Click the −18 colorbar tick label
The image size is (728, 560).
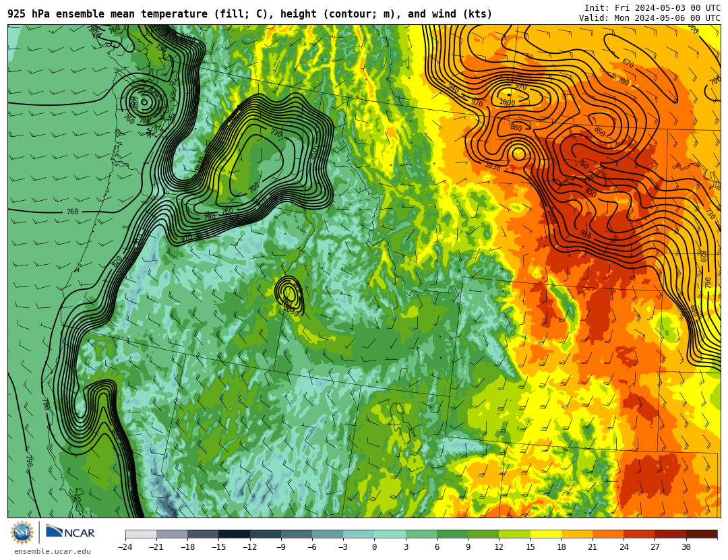(x=187, y=547)
